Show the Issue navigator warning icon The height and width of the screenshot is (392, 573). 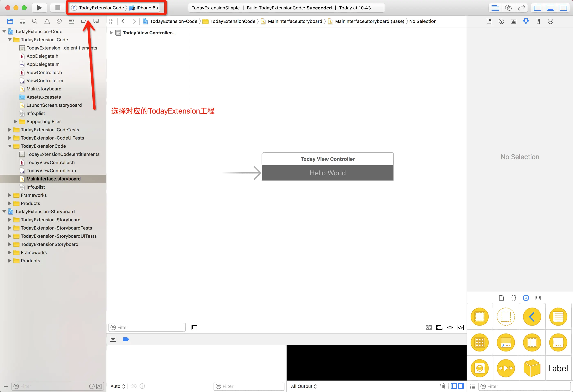[x=47, y=21]
